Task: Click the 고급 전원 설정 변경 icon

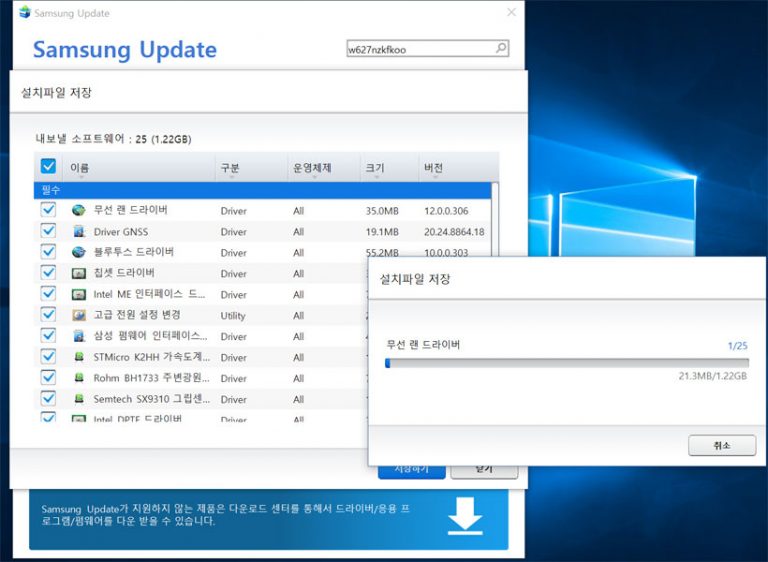Action: click(78, 315)
